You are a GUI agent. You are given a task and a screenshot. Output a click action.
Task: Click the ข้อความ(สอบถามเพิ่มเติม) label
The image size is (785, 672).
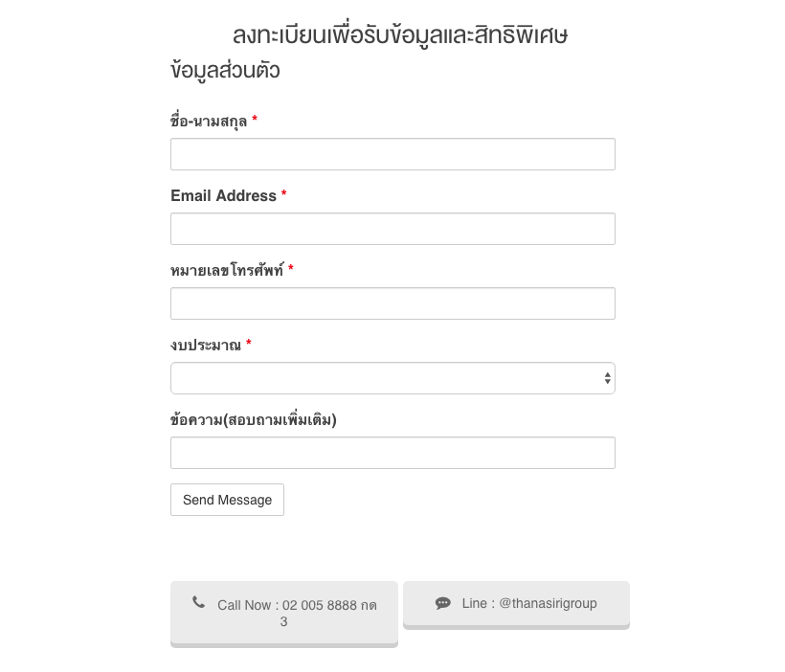pos(254,419)
